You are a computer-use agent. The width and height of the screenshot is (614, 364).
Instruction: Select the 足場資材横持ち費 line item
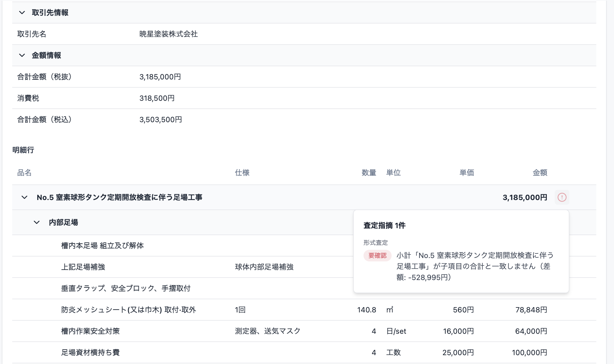pos(90,352)
